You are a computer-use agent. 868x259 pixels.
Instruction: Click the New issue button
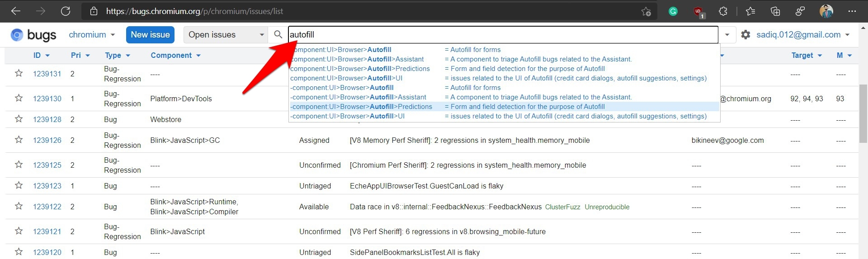click(150, 35)
